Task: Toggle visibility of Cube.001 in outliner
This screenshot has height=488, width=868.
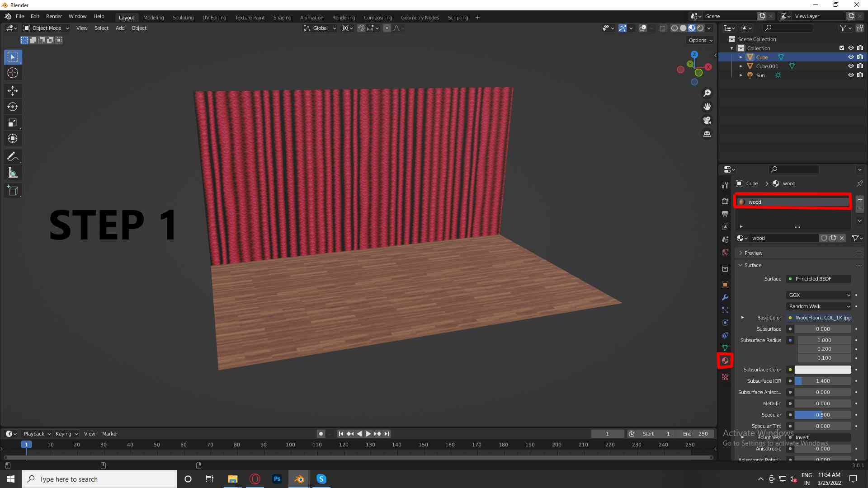Action: [851, 66]
